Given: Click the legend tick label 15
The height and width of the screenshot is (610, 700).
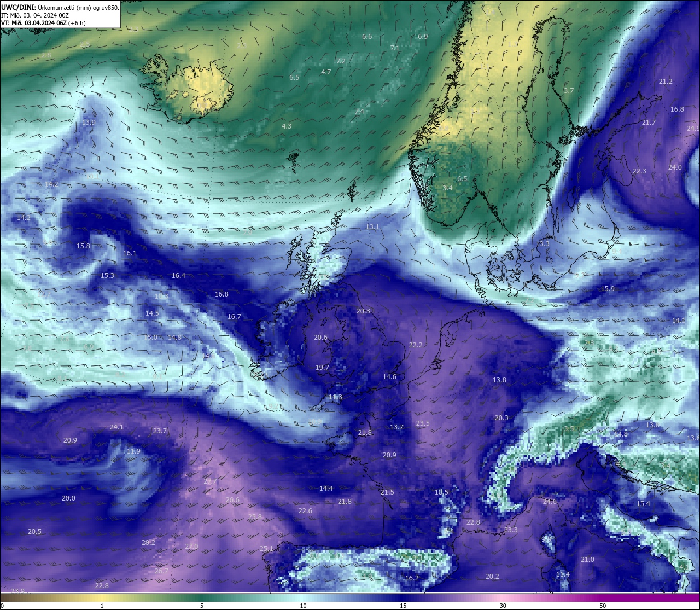Looking at the screenshot, I should click(403, 606).
